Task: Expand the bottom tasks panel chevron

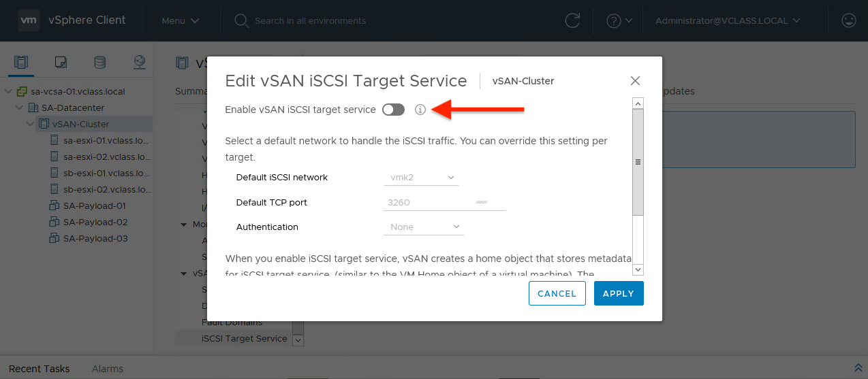Action: pos(858,367)
